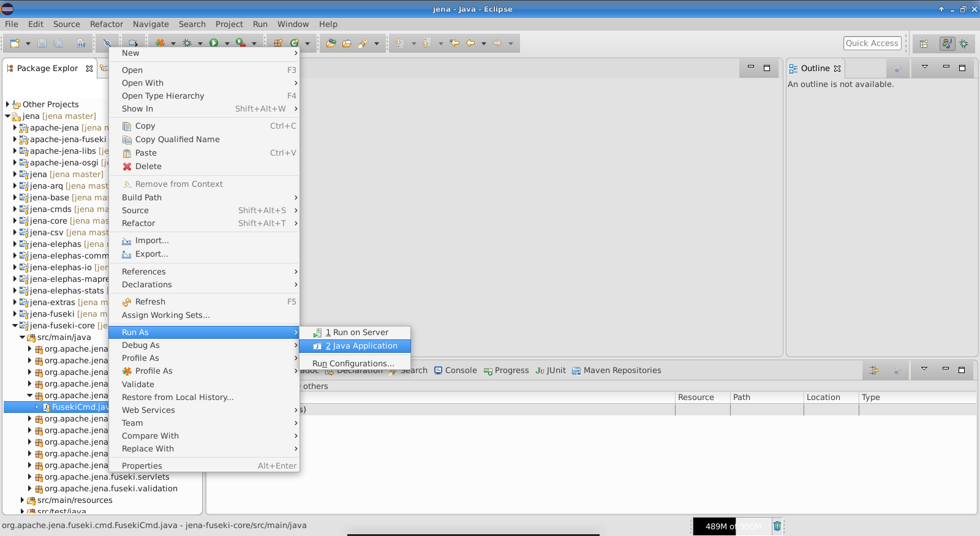This screenshot has width=980, height=536.
Task: Switch to the Debug perspective icon
Action: (964, 43)
